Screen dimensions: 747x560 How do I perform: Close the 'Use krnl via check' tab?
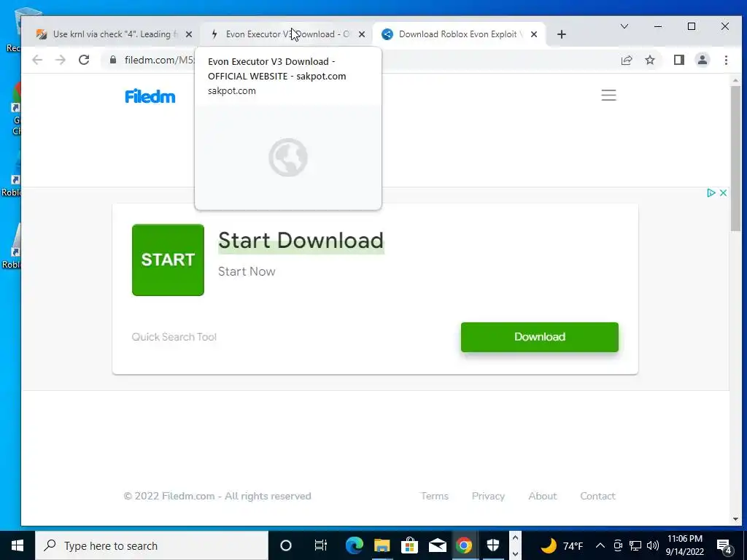click(189, 34)
